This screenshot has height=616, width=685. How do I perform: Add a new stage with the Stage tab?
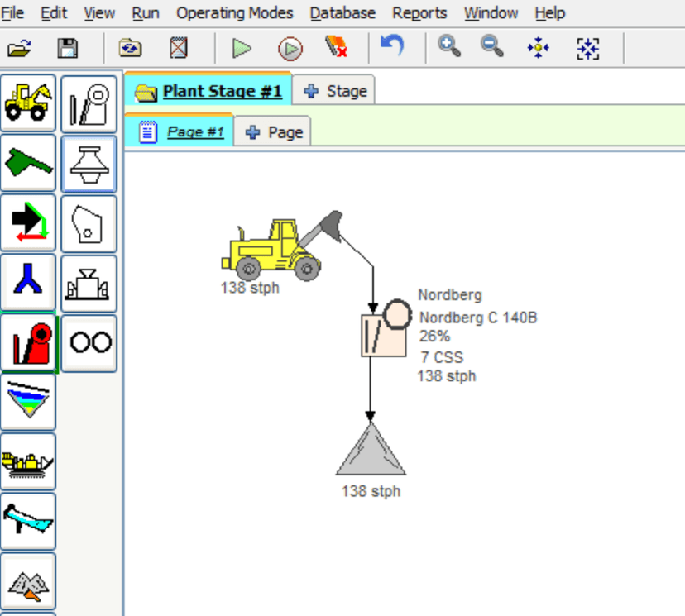coord(335,91)
